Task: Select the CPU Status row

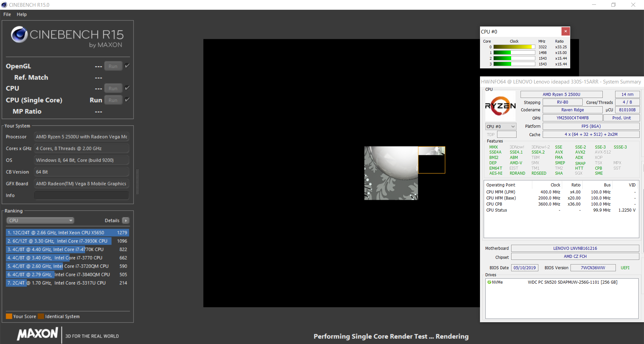Action: click(561, 210)
